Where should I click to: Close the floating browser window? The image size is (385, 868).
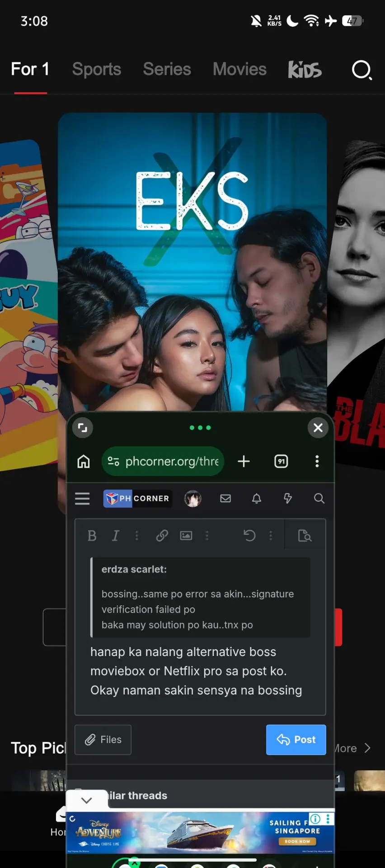(x=318, y=428)
